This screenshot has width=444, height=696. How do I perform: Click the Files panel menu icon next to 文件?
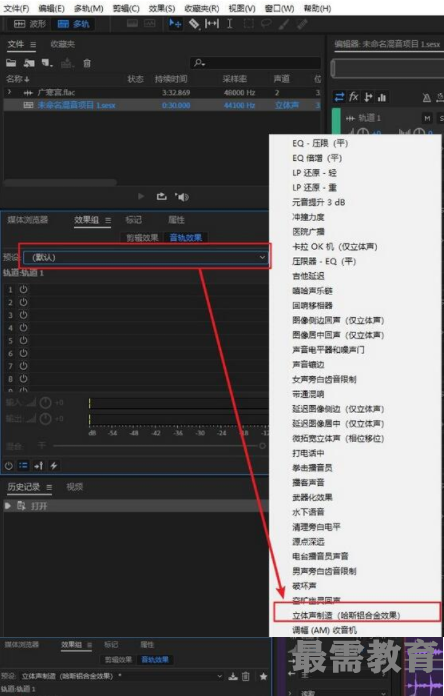pyautogui.click(x=33, y=44)
